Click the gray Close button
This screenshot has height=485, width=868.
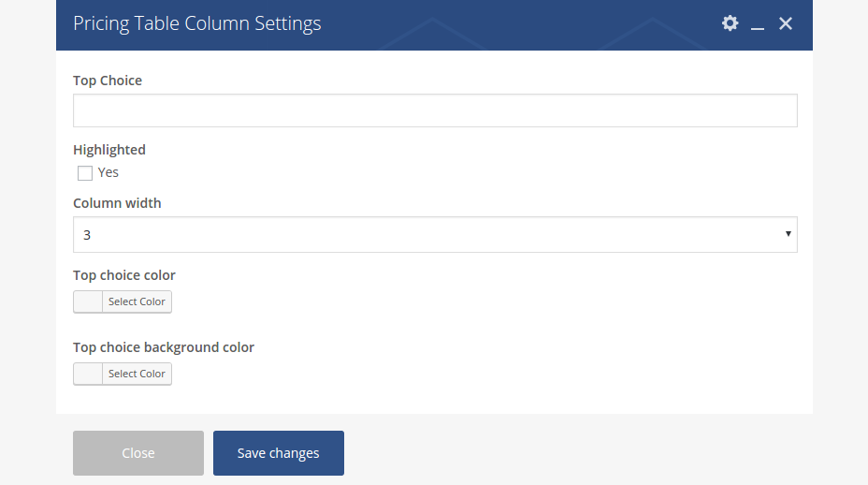click(138, 453)
